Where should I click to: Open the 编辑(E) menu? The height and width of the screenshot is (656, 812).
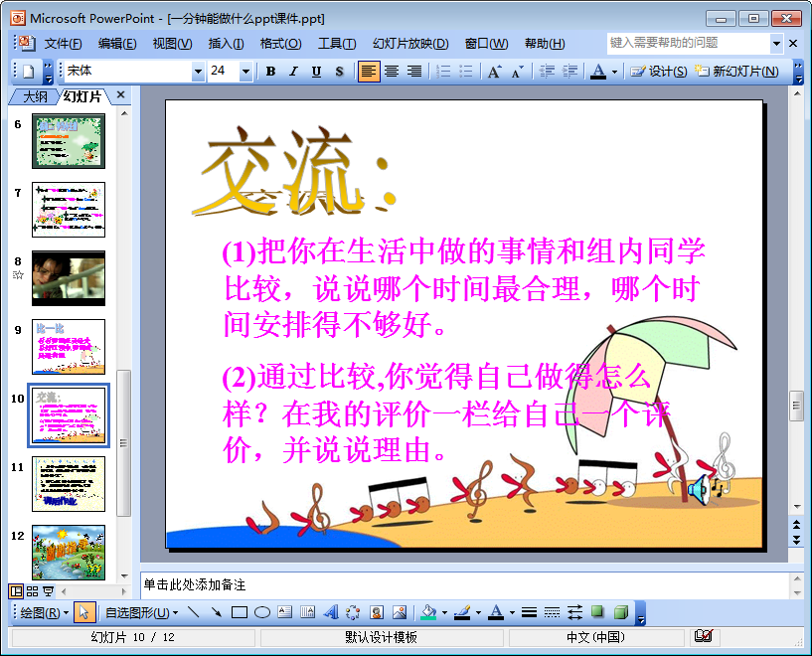coord(117,44)
